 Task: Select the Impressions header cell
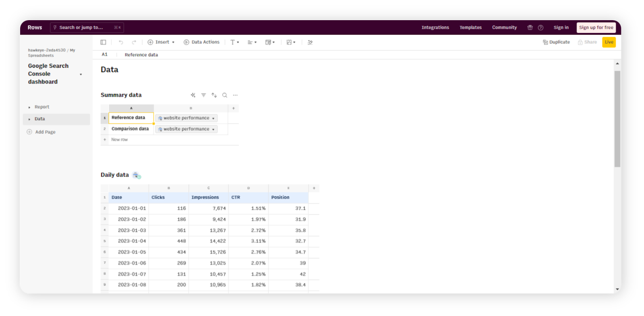pos(208,197)
